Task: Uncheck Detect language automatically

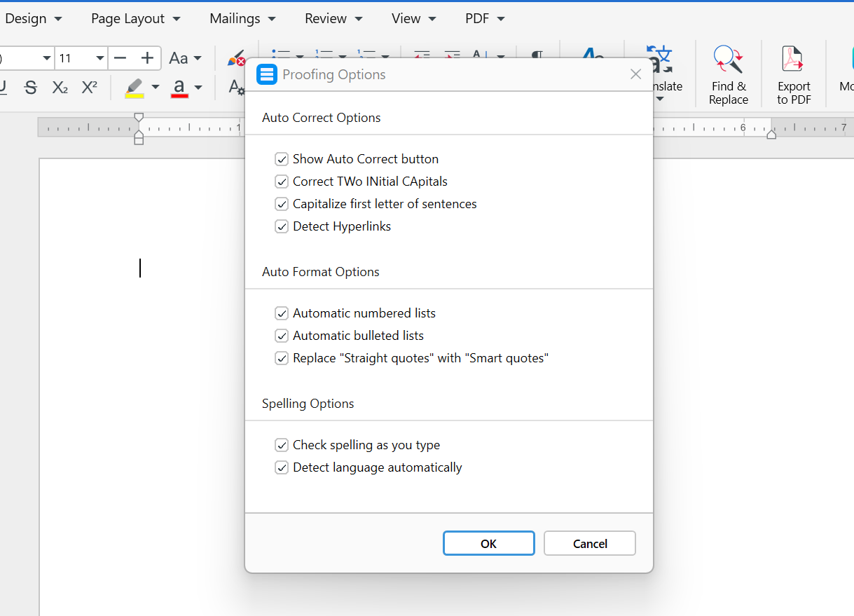Action: 282,467
